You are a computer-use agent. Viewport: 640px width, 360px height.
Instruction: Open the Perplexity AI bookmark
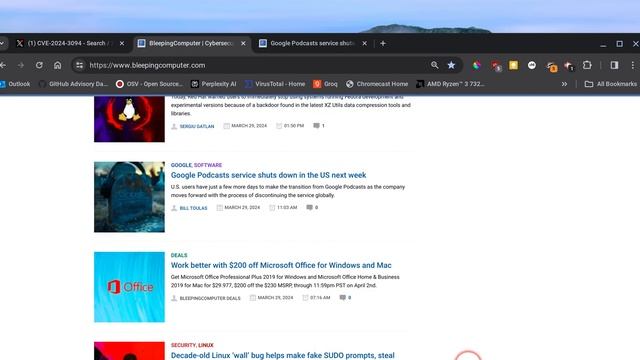tap(214, 84)
